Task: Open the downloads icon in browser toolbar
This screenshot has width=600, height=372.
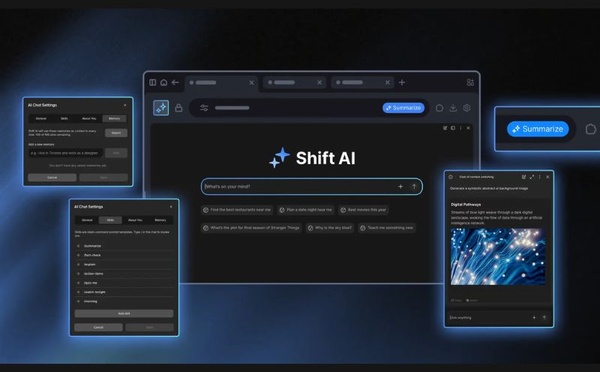Action: click(x=453, y=108)
